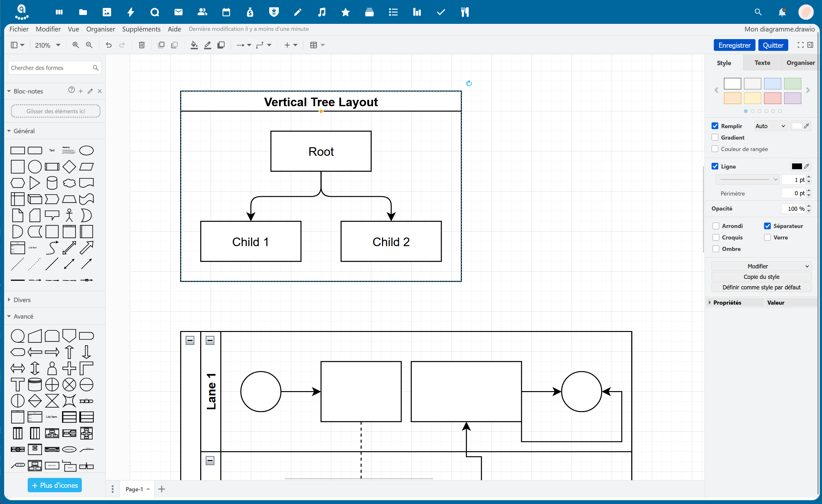Viewport: 822px width, 504px height.
Task: Enable the Gradient checkbox
Action: click(x=715, y=138)
